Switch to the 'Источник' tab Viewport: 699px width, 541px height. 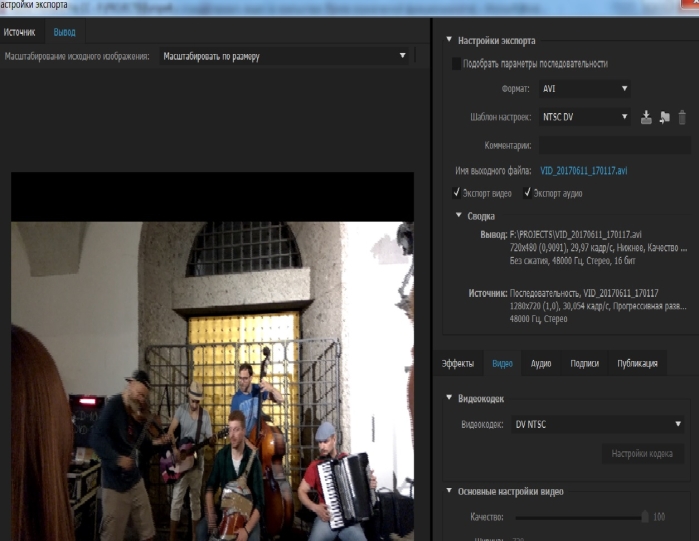click(19, 32)
